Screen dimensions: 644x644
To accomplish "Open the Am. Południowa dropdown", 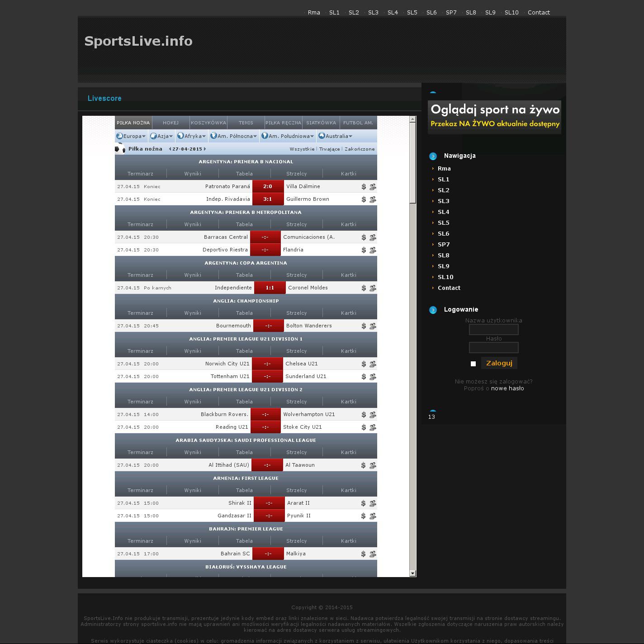I will coord(288,136).
